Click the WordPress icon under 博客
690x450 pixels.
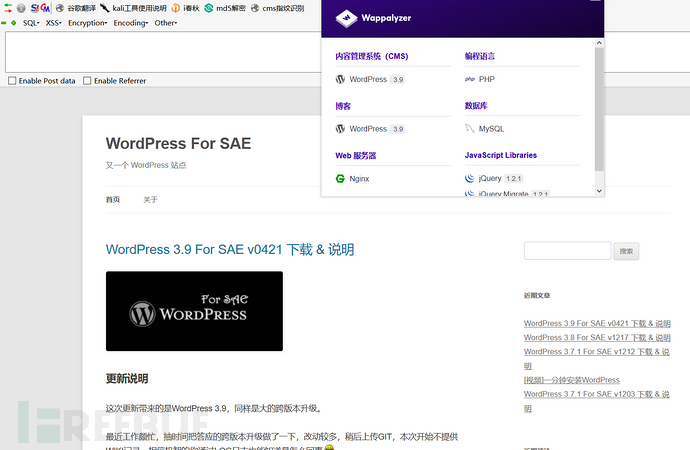click(340, 128)
